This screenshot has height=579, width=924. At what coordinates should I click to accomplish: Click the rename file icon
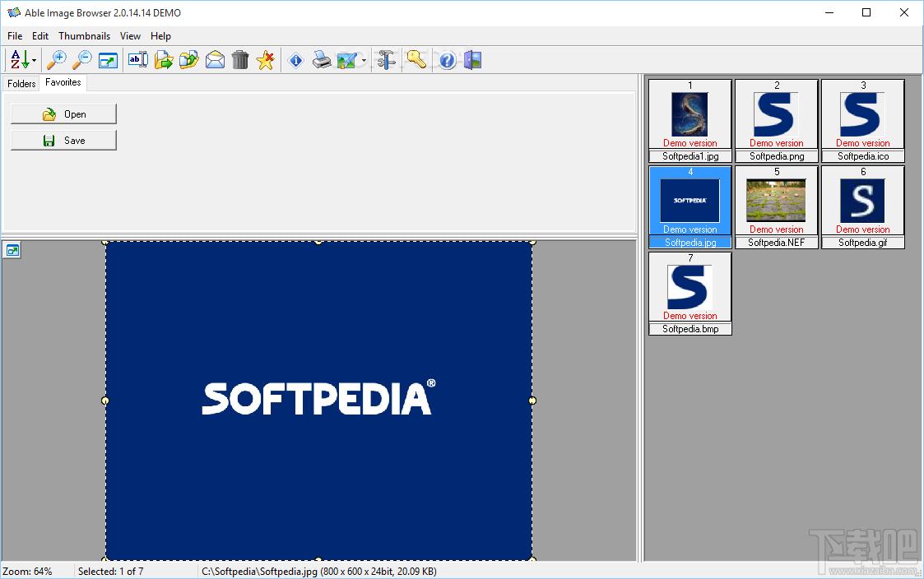[x=138, y=59]
